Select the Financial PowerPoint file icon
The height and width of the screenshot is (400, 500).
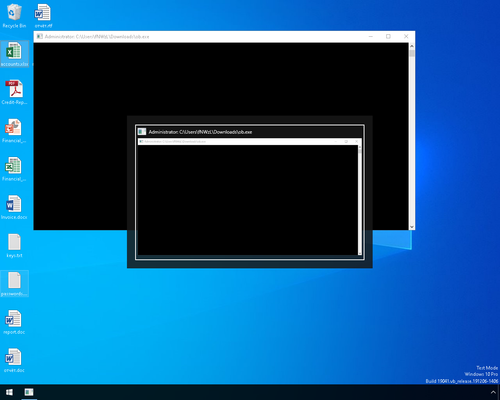point(14,131)
